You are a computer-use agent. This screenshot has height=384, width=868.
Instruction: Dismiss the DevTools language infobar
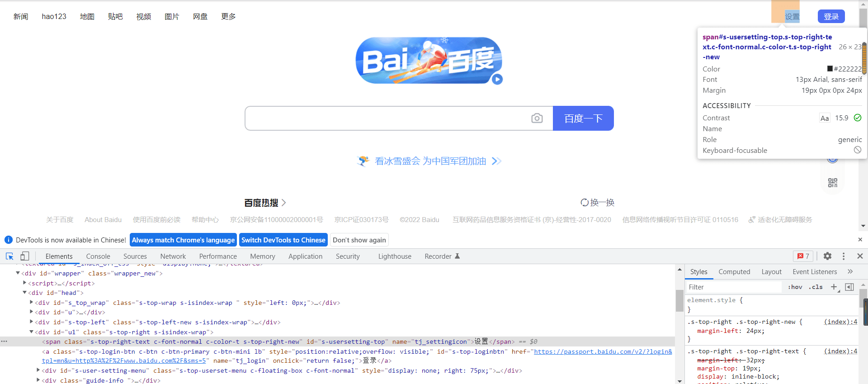point(860,240)
